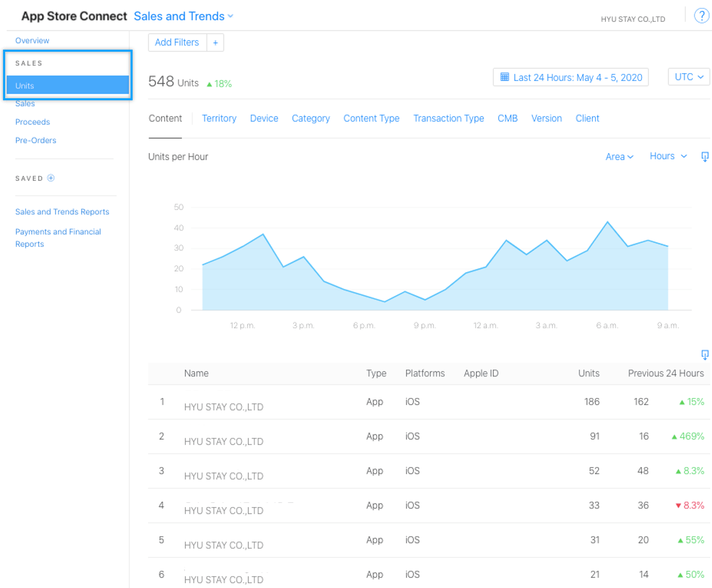Open the UTC timezone dropdown
Screen dimensions: 712x588
coord(688,77)
